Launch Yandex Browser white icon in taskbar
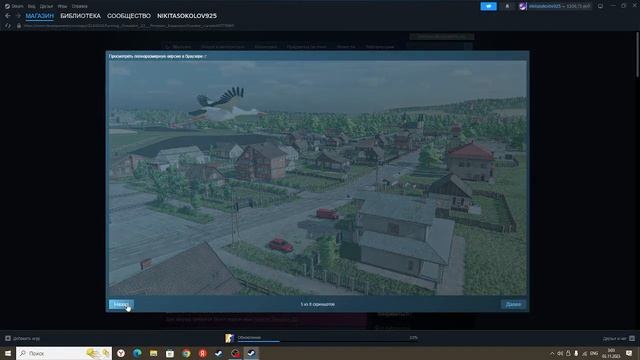Viewport: 640px width, 360px height. click(121, 353)
